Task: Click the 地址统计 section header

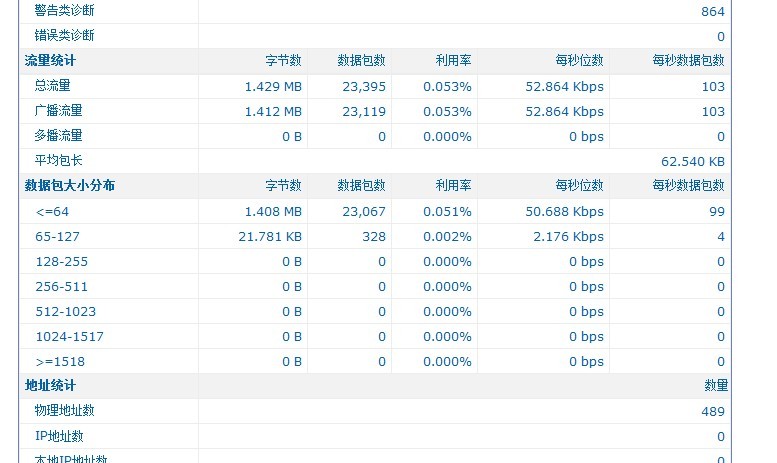Action: coord(50,386)
